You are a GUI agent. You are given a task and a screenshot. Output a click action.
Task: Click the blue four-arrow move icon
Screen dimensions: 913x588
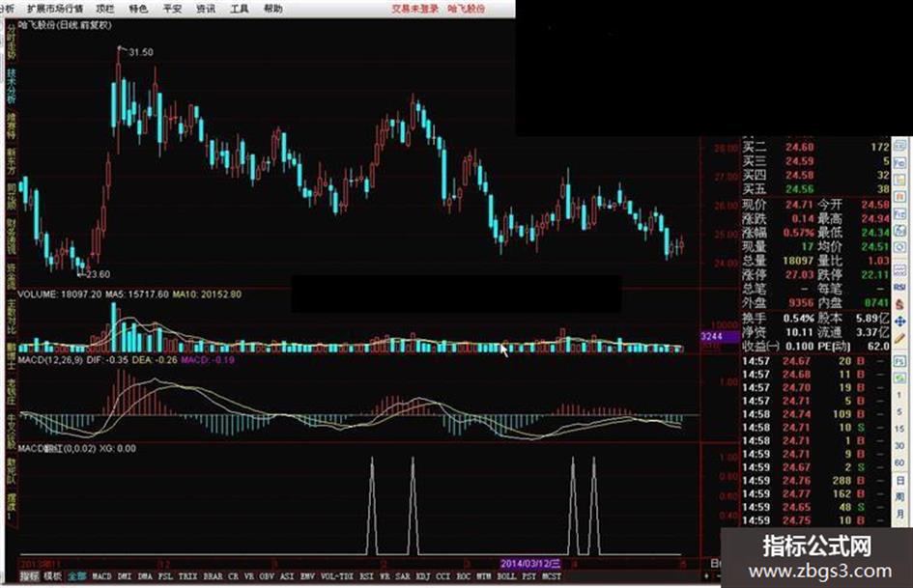900,322
